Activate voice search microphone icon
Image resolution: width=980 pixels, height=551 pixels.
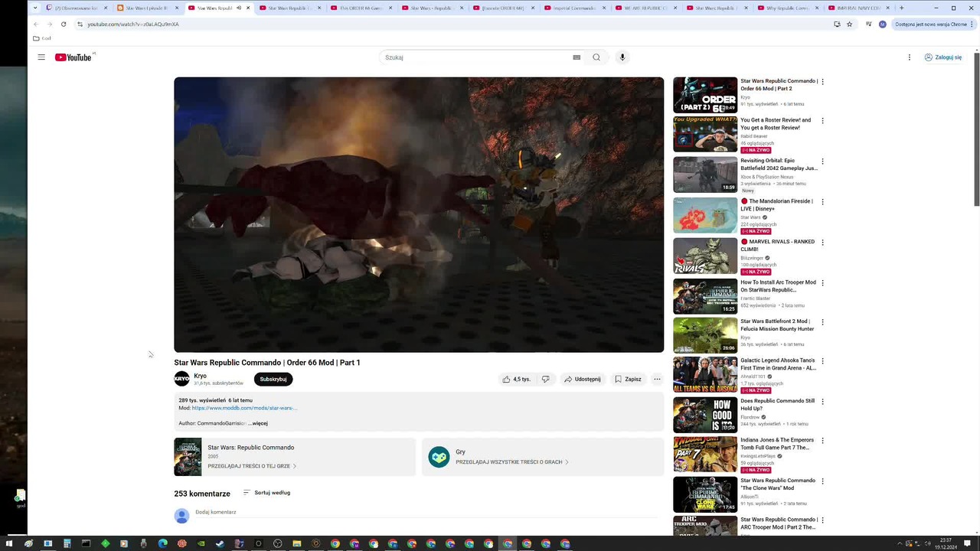[622, 57]
